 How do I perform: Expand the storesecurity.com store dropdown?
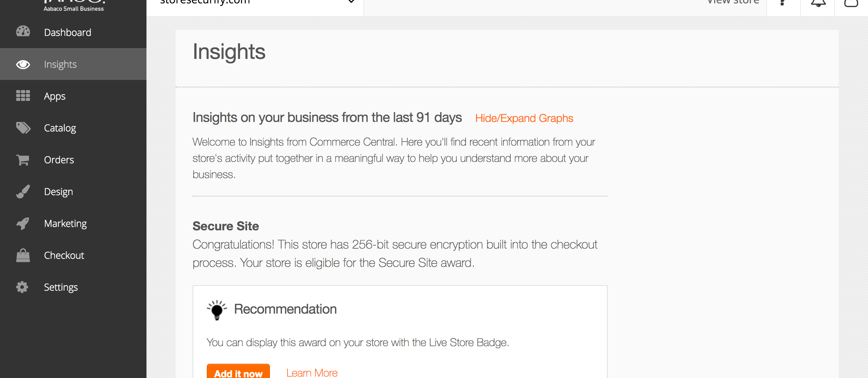click(351, 2)
